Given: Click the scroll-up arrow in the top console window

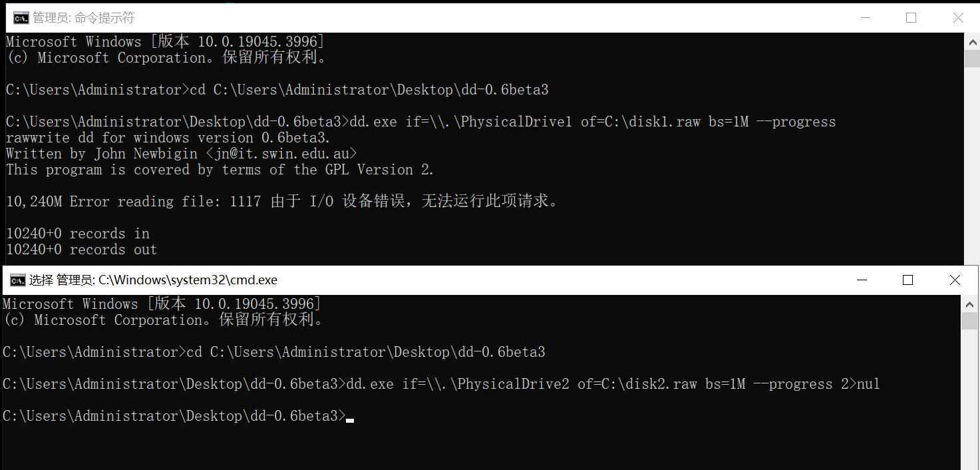Looking at the screenshot, I should point(972,41).
